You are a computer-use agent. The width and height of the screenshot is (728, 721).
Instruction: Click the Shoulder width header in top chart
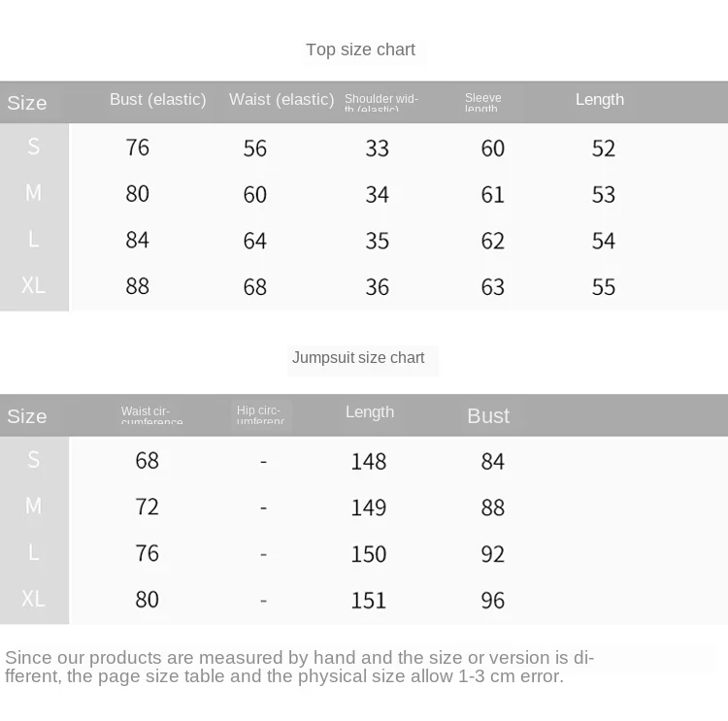click(x=381, y=103)
